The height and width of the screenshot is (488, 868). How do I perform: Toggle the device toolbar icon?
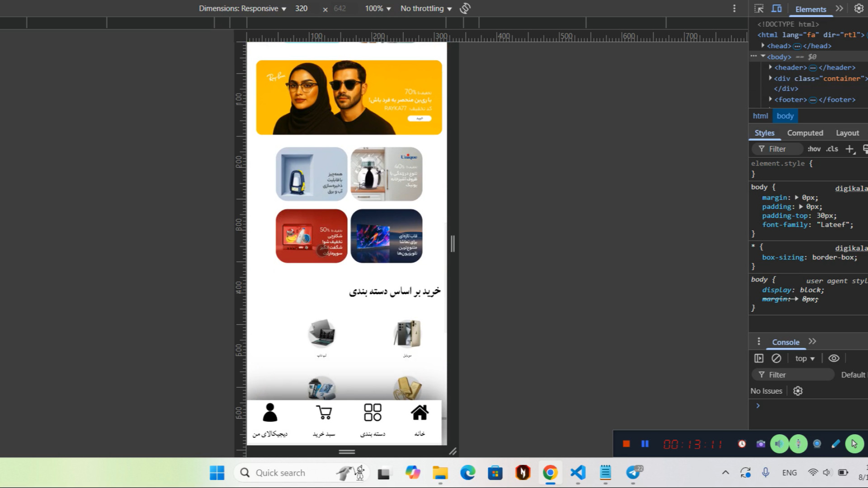pos(777,9)
